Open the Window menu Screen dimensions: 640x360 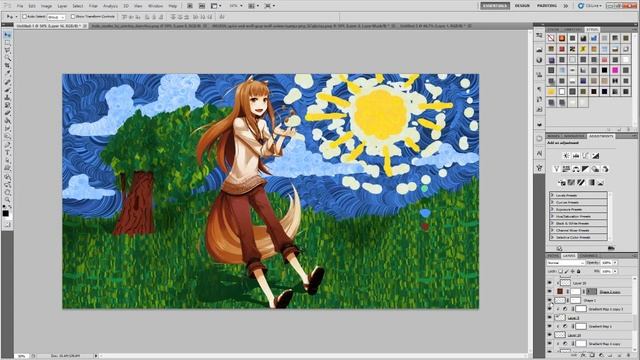coord(155,6)
